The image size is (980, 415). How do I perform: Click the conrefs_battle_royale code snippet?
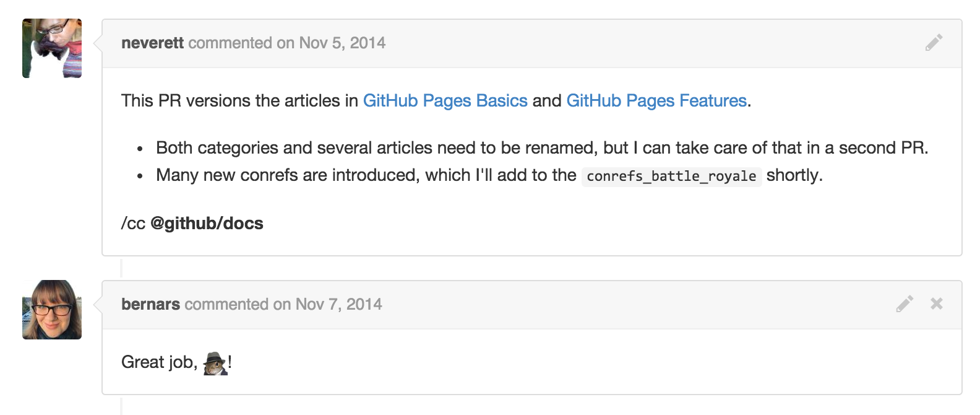click(x=671, y=177)
